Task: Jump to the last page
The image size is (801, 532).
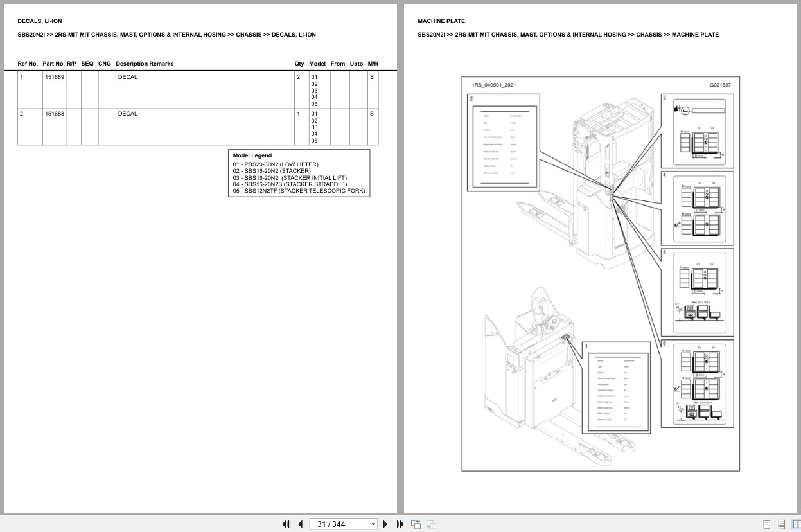Action: click(x=400, y=524)
